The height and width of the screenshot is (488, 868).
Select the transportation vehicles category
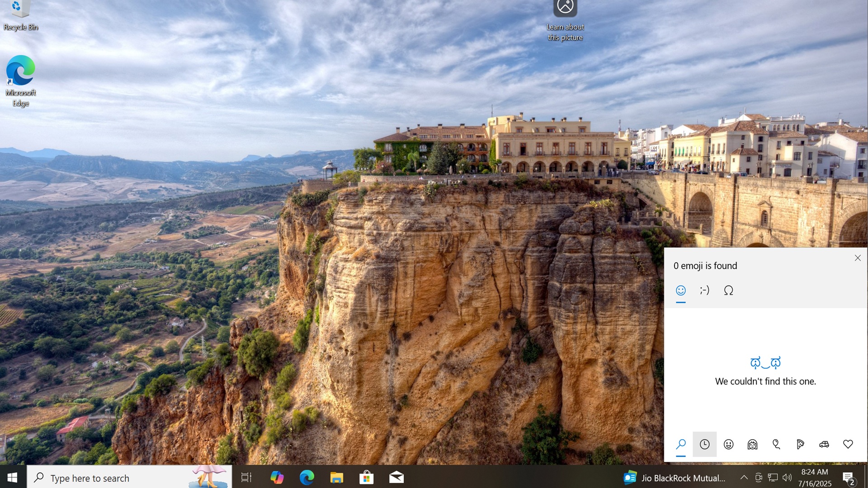[824, 444]
